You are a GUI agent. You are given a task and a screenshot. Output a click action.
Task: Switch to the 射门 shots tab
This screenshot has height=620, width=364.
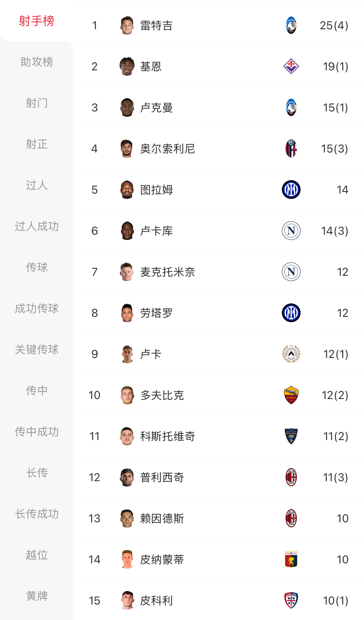click(x=37, y=103)
